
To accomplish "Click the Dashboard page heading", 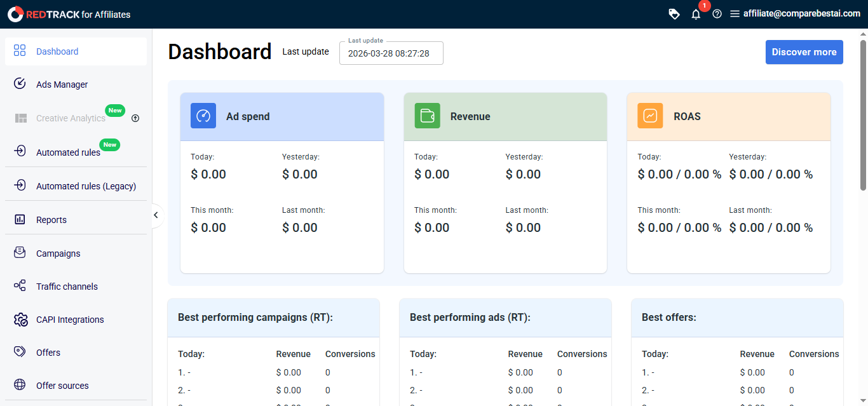I will click(220, 51).
